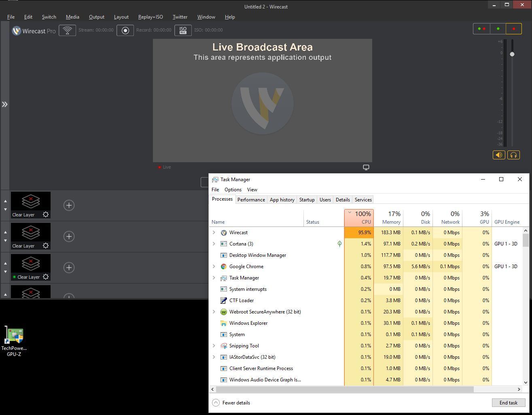Open the Output menu
This screenshot has width=532, height=415.
(x=97, y=17)
